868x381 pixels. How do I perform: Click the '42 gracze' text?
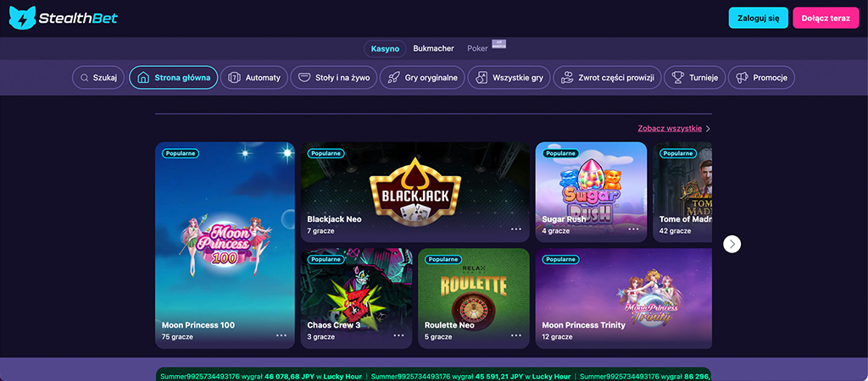[x=675, y=230]
